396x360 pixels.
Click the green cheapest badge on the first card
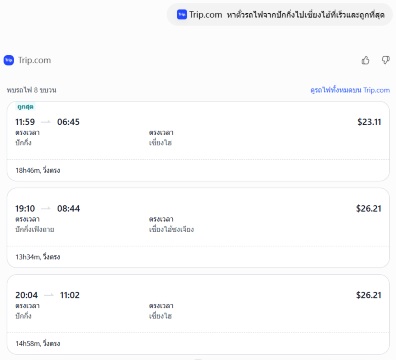point(26,107)
